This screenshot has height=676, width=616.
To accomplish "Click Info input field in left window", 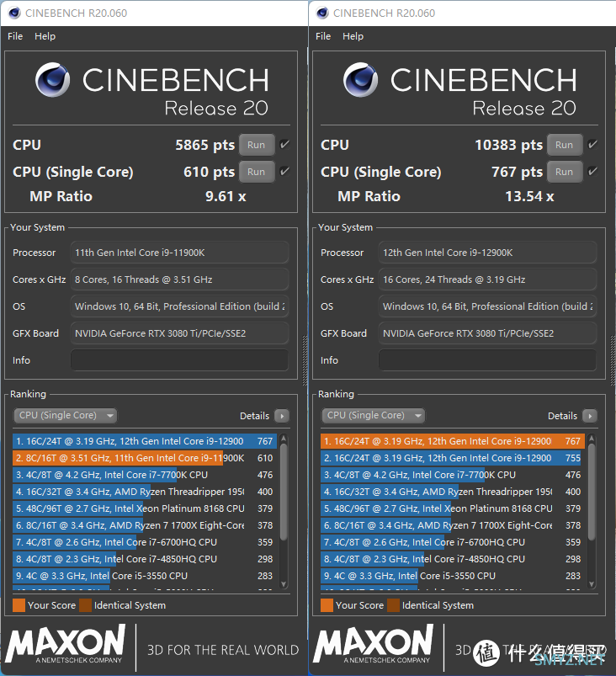I will 179,360.
